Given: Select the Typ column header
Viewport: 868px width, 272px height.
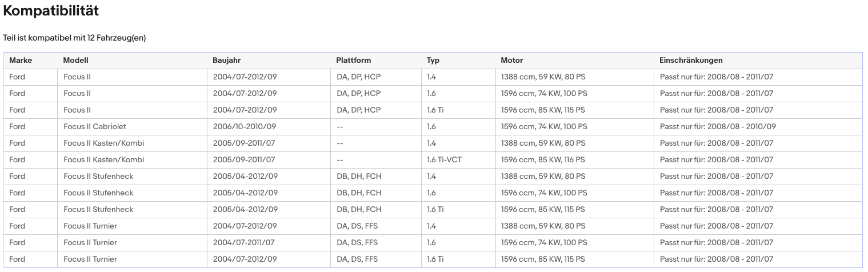Looking at the screenshot, I should click(433, 60).
